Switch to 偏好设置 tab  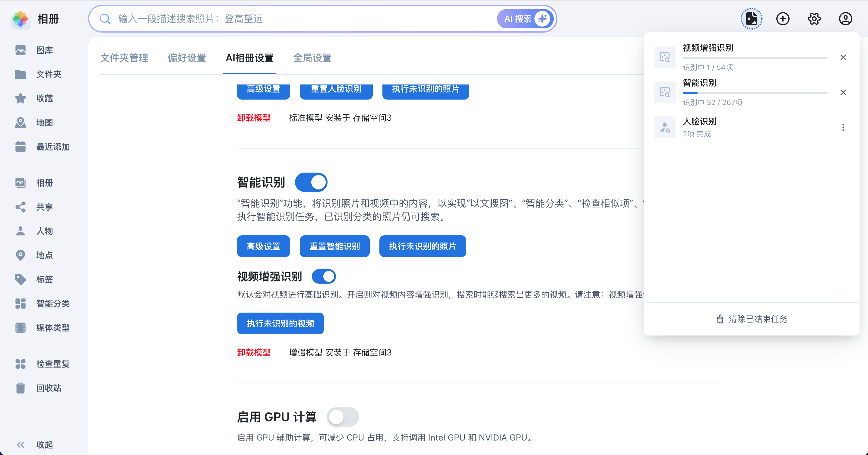[x=187, y=58]
